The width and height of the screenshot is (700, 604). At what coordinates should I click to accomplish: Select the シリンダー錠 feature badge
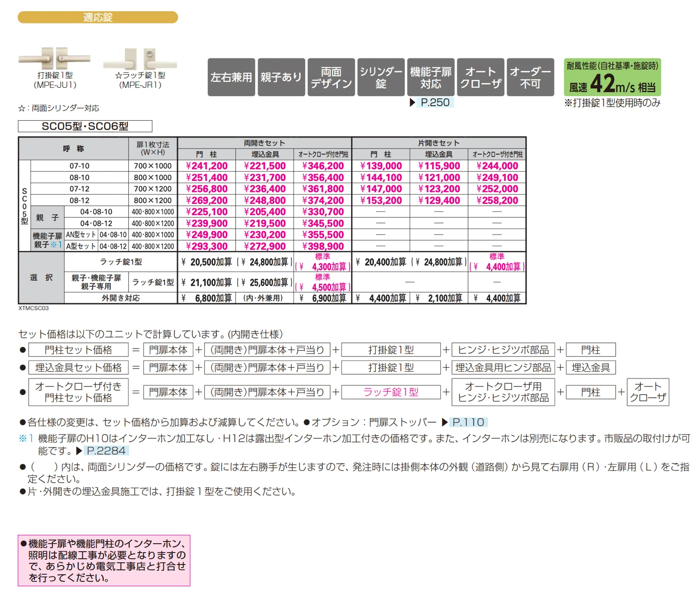tap(381, 77)
